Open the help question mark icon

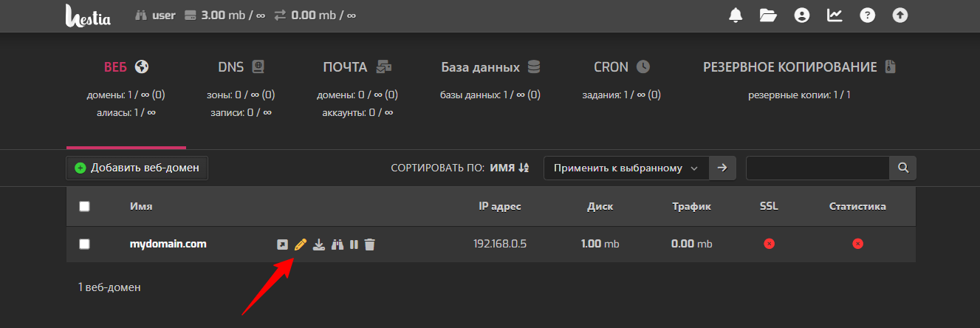(867, 15)
